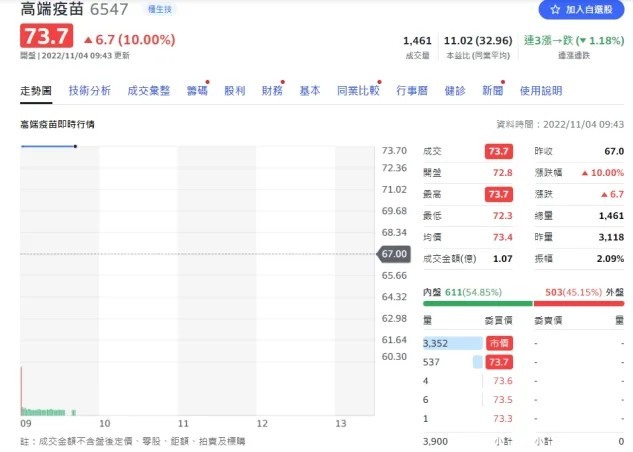The image size is (633, 452).
Task: Click the star icon in 加入自選股
Action: click(x=555, y=9)
